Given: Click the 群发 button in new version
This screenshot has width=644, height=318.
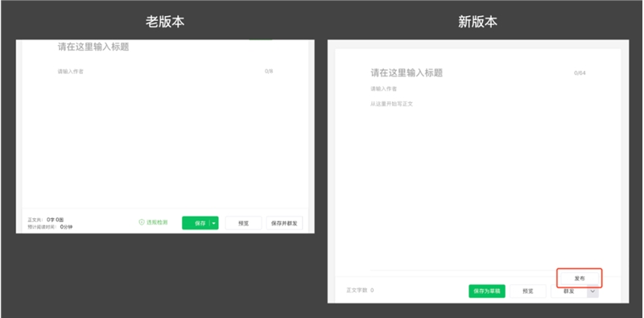Looking at the screenshot, I should pyautogui.click(x=569, y=291).
